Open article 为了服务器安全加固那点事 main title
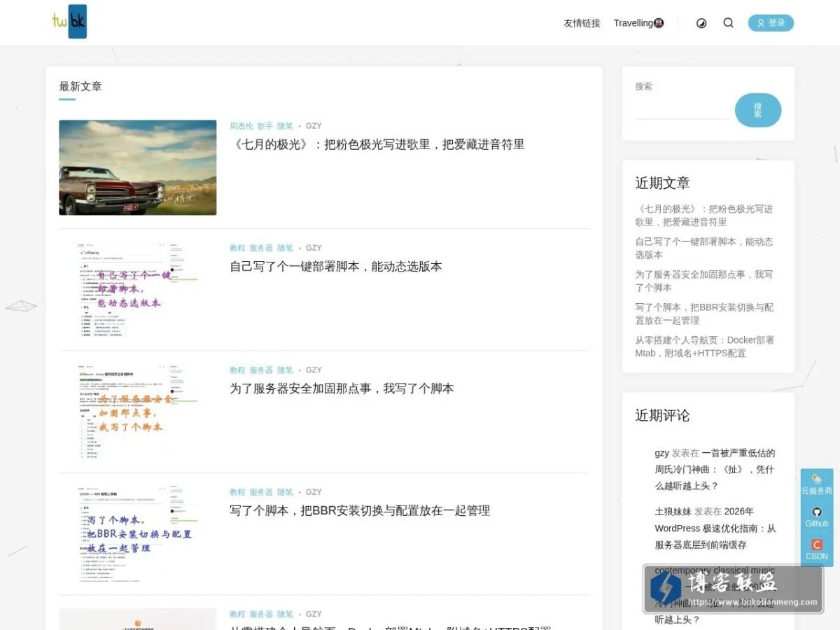 tap(342, 388)
